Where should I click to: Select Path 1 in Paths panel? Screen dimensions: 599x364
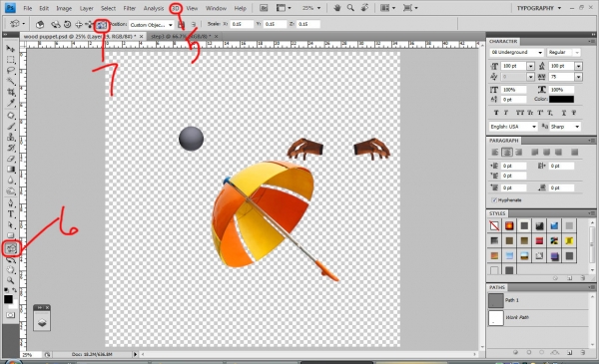538,300
